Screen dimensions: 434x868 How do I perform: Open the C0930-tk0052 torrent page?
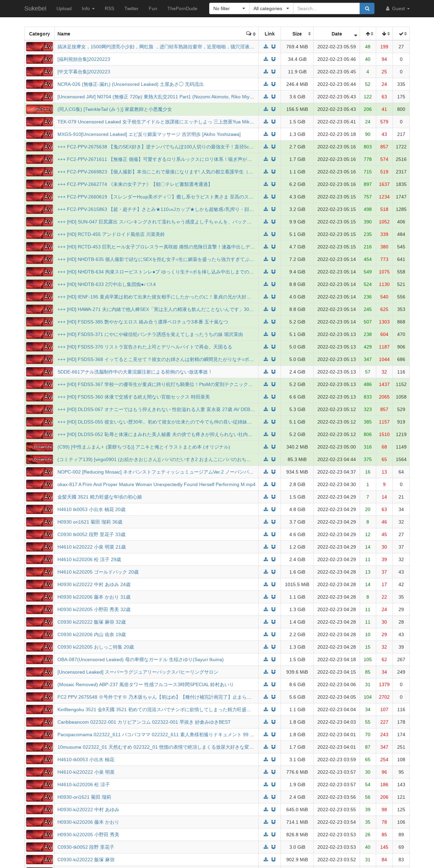click(x=86, y=847)
